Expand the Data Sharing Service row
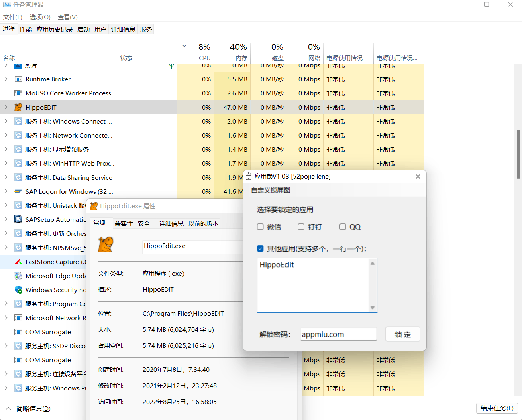The image size is (522, 420). 6,177
